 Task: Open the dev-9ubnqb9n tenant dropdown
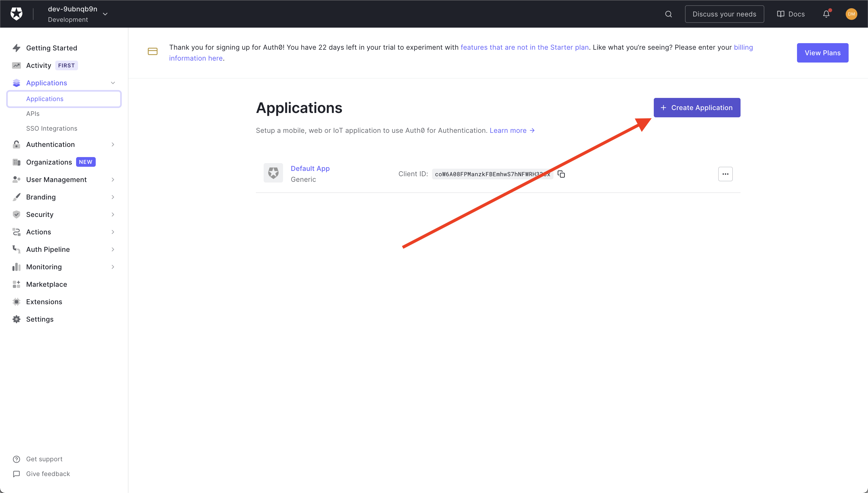pos(105,14)
